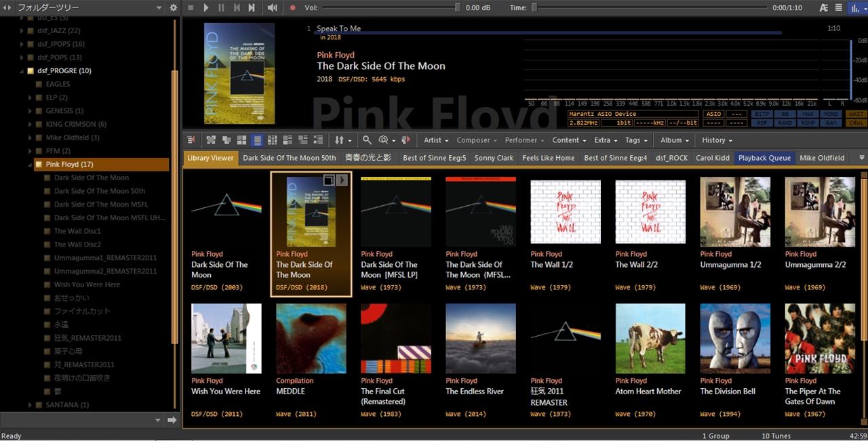Click the highlighted album cover view icon
The width and height of the screenshot is (868, 441).
click(257, 140)
